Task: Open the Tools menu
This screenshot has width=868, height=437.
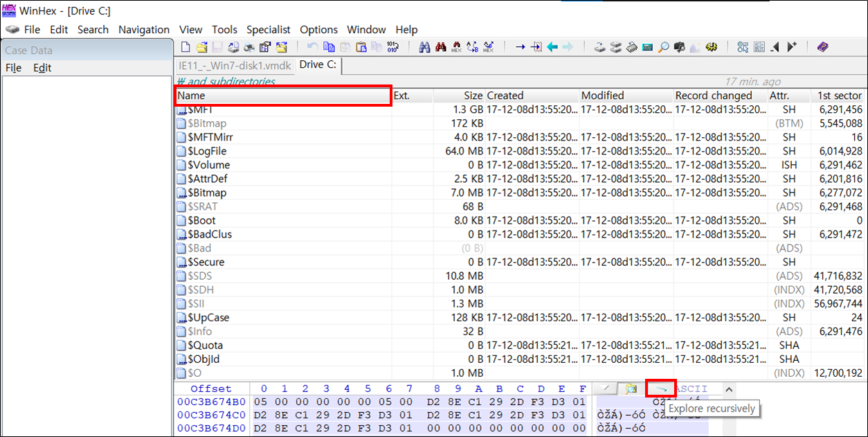Action: click(x=224, y=29)
